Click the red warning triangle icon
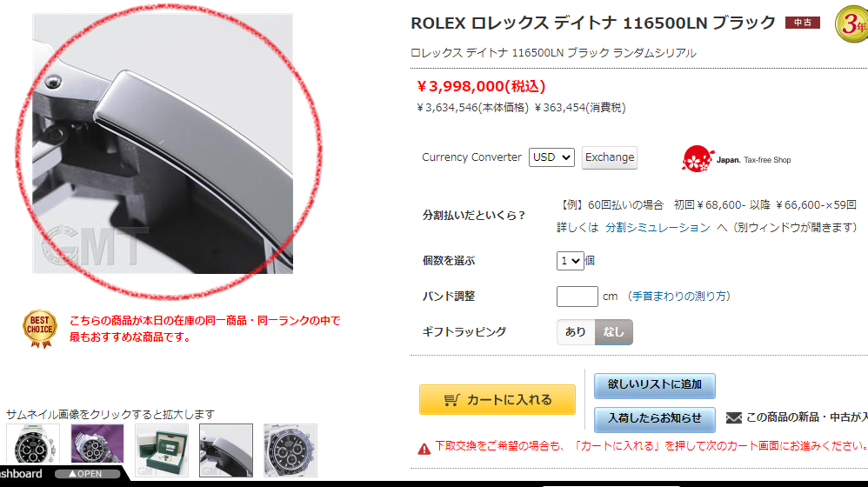The image size is (868, 487). (x=424, y=449)
